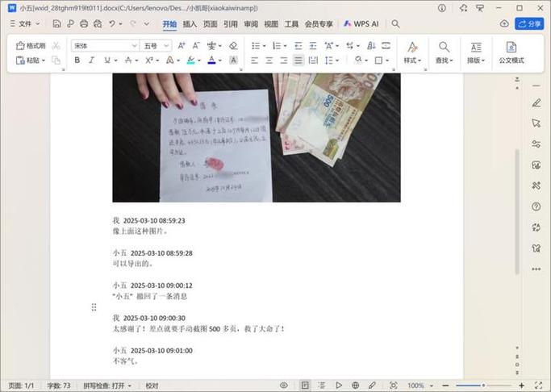The height and width of the screenshot is (392, 551).
Task: Switch to Web Layout globe view in the status bar
Action: coord(355,386)
